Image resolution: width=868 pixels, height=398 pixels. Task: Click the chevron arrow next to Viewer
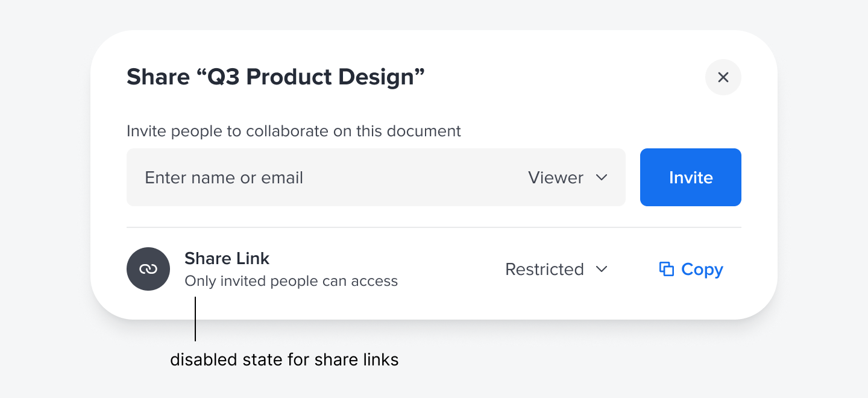pyautogui.click(x=601, y=177)
